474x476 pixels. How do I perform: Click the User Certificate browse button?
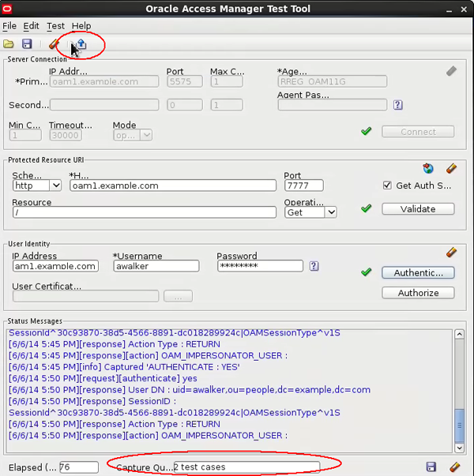pos(178,296)
